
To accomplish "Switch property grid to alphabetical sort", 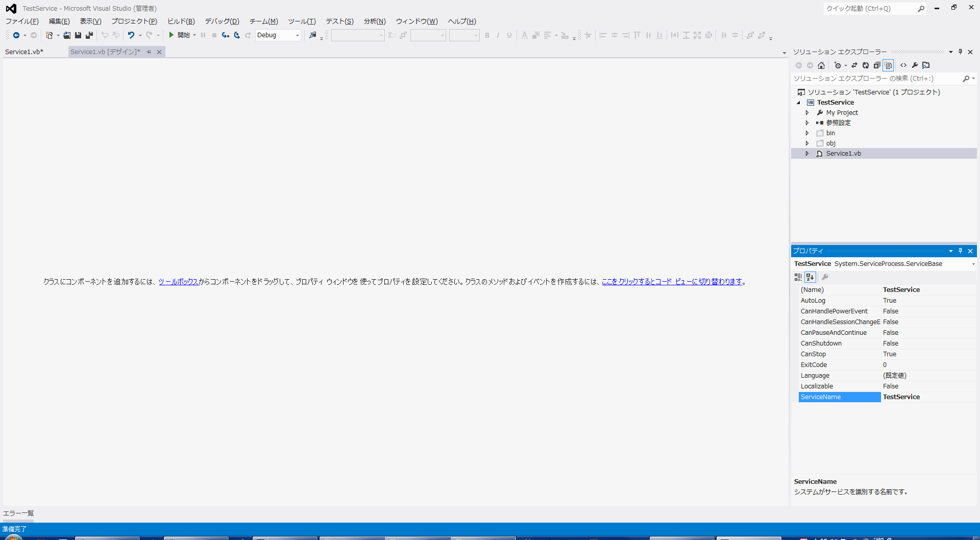I will [810, 277].
